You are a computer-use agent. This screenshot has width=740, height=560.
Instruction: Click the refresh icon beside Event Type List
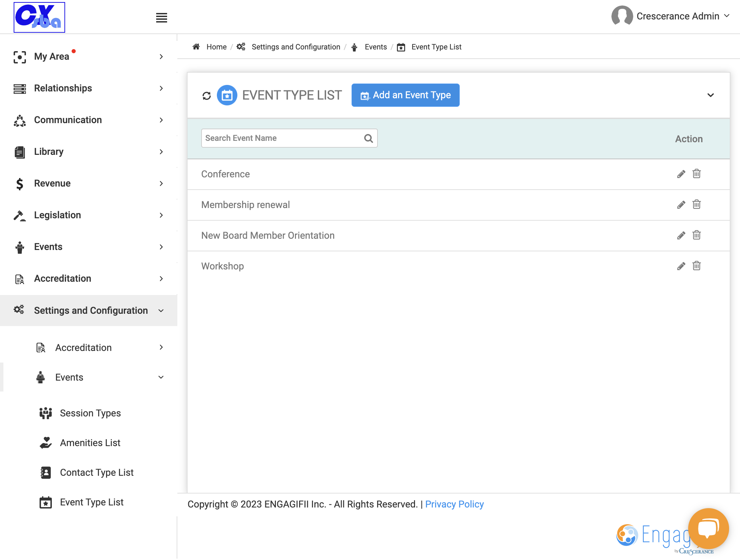[207, 95]
